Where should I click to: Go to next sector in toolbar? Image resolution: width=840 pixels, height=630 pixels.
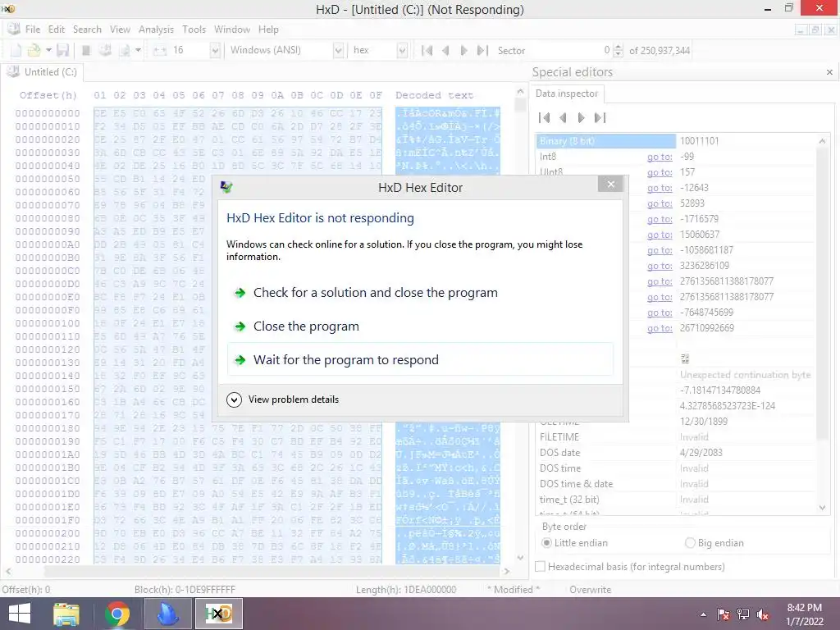[464, 50]
